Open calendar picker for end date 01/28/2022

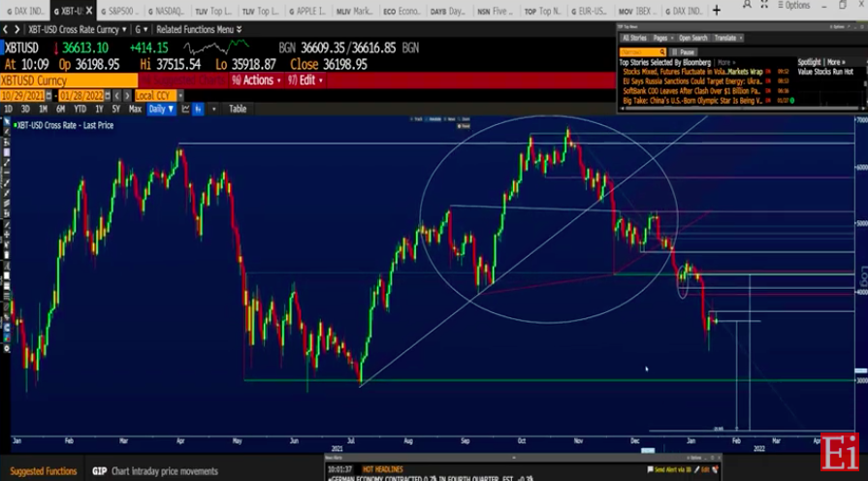(x=108, y=96)
